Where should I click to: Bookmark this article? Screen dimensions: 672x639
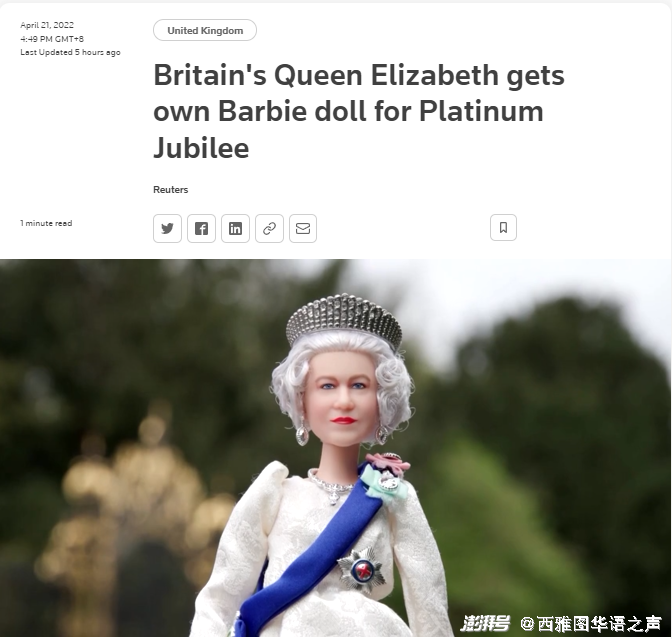(x=503, y=228)
